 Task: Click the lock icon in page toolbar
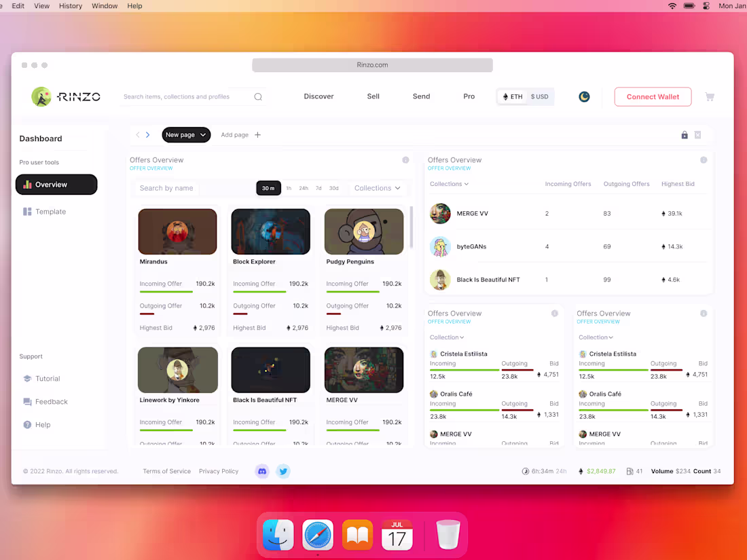[684, 135]
